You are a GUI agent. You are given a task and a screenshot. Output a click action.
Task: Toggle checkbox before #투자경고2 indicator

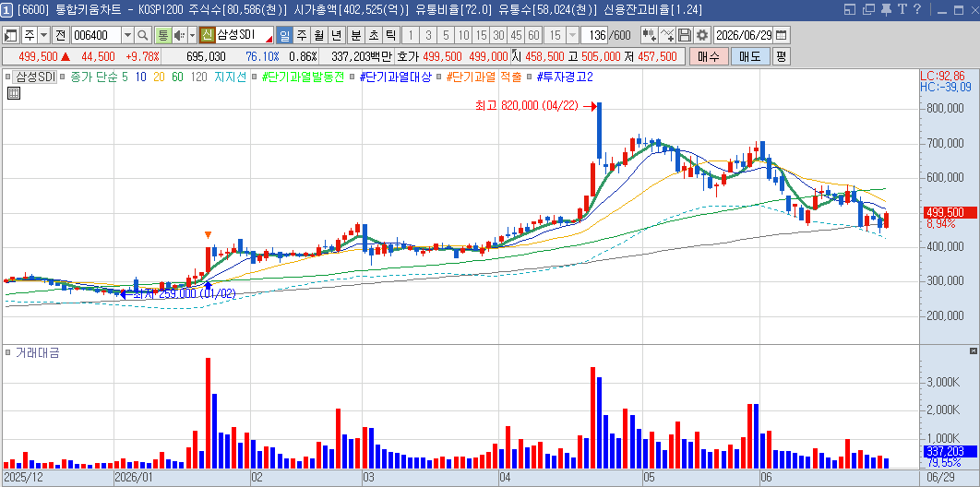(x=530, y=77)
